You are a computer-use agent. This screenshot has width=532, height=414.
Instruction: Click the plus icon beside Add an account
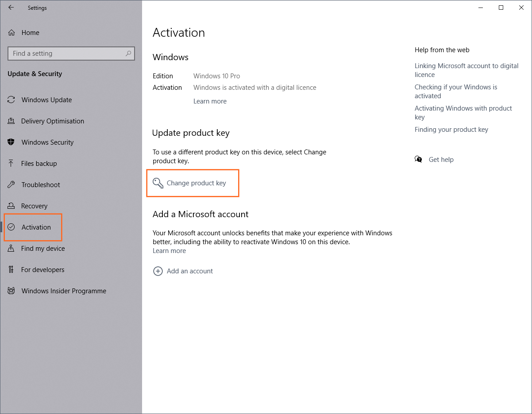158,271
